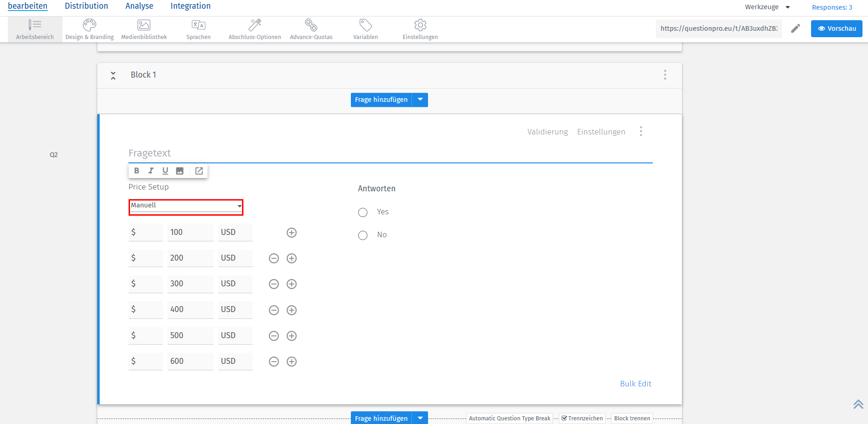
Task: Jump to top with double-chevron icon
Action: click(858, 404)
